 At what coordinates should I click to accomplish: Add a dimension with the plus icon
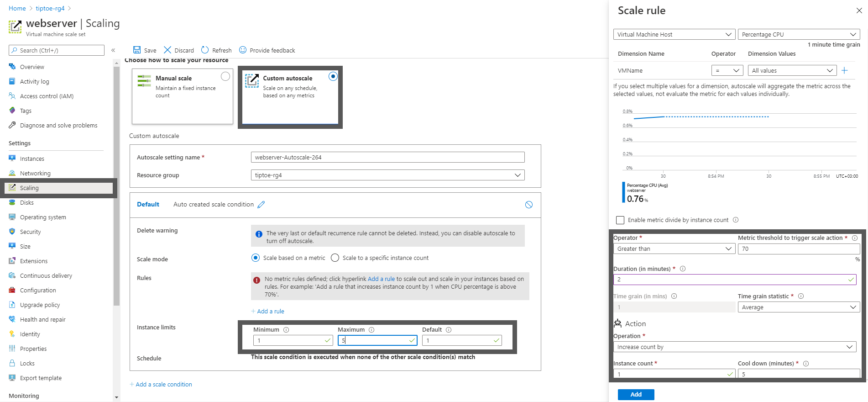tap(844, 70)
